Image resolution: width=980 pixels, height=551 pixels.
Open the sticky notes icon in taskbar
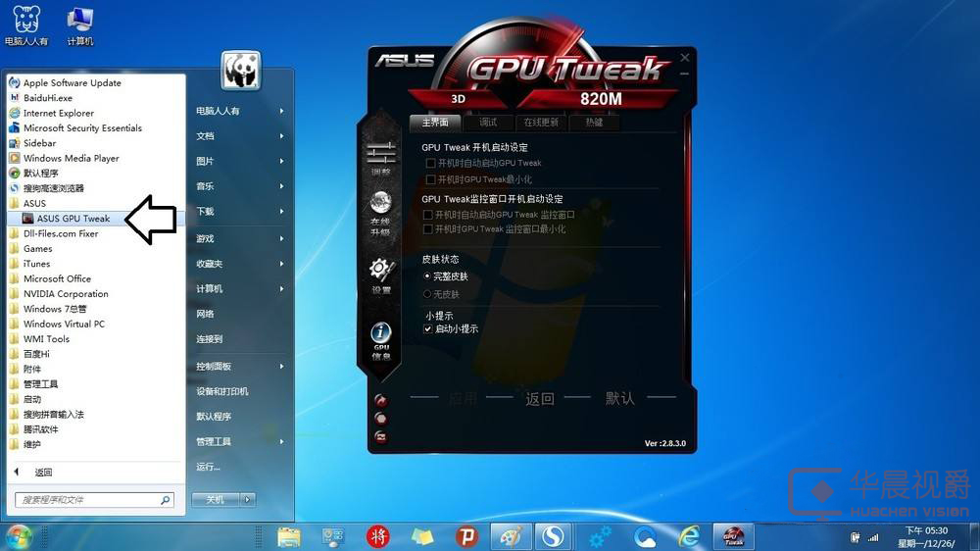click(422, 536)
